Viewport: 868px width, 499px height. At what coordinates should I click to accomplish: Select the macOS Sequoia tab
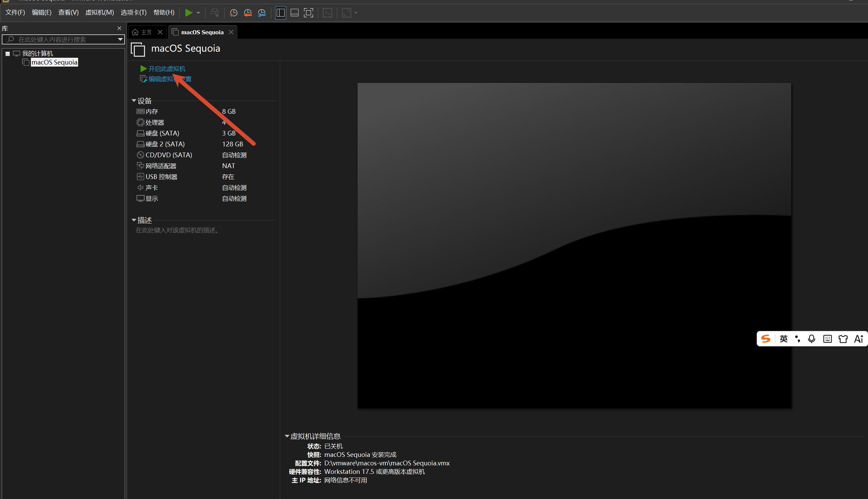202,32
